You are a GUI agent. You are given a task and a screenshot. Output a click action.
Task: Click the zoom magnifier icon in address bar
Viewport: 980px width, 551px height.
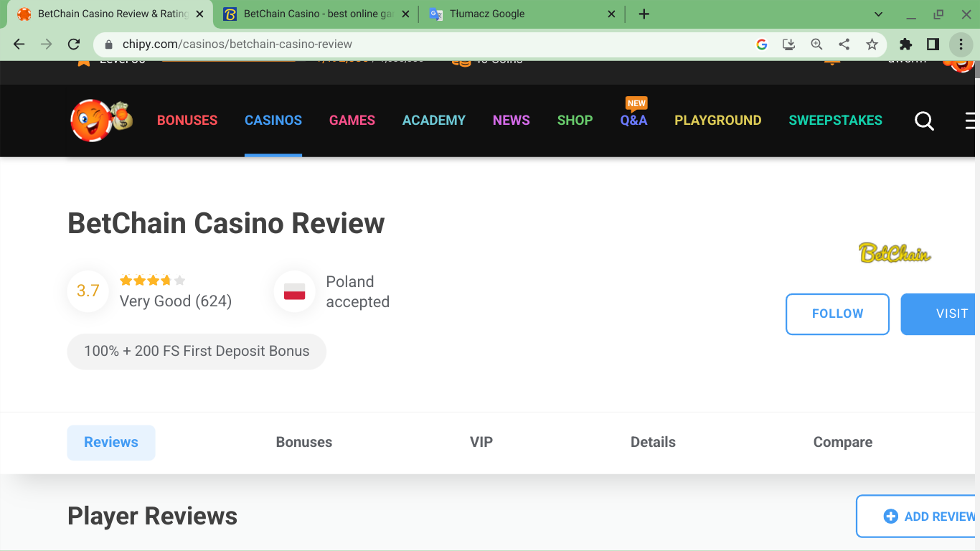816,44
